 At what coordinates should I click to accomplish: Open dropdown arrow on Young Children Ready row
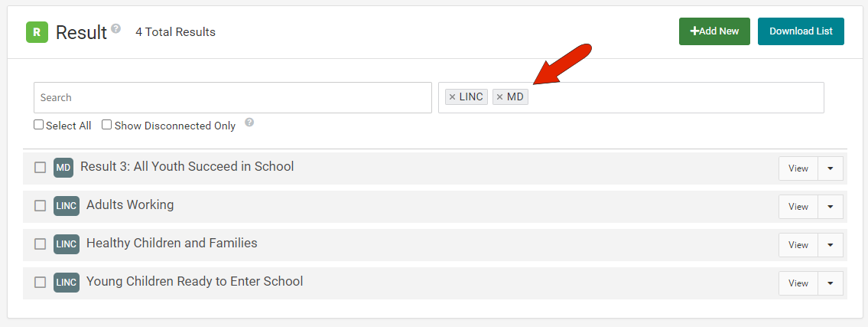point(831,283)
